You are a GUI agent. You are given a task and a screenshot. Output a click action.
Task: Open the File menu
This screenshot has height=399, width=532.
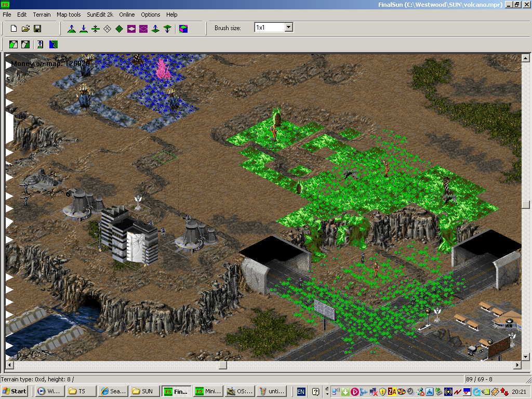coord(7,15)
